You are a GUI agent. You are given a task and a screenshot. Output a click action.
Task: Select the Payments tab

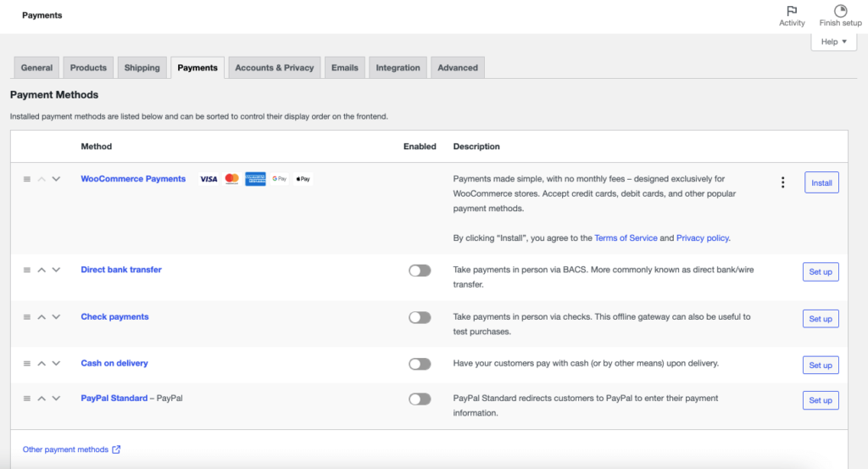coord(197,68)
